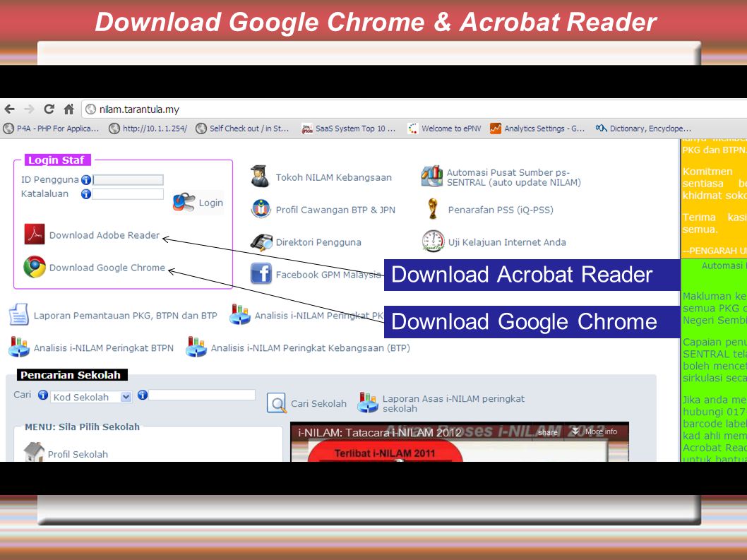Screen dimensions: 747x560
Task: Click the Automasi Pusat Sumber chart icon
Action: click(x=431, y=177)
